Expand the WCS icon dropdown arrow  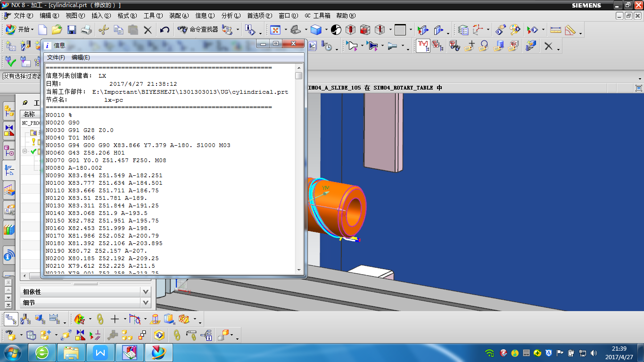[488, 30]
